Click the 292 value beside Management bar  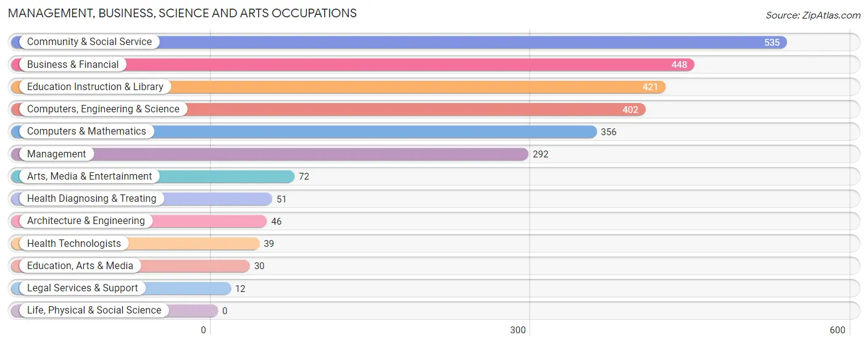[x=540, y=154]
